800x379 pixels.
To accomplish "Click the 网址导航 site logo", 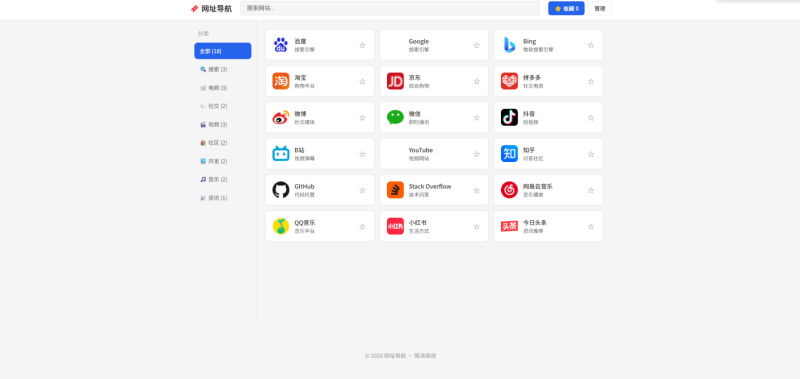I will coord(211,8).
